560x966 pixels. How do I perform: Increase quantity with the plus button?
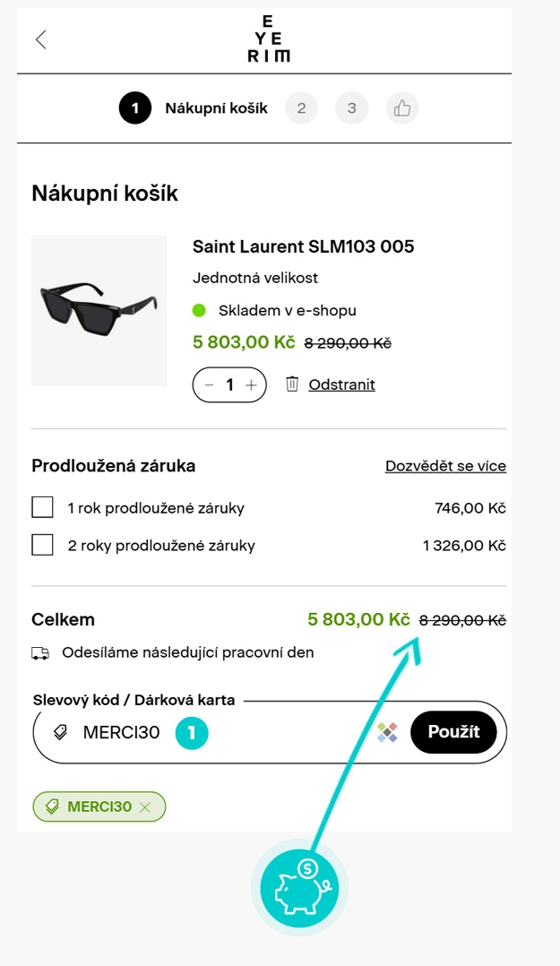click(x=251, y=385)
